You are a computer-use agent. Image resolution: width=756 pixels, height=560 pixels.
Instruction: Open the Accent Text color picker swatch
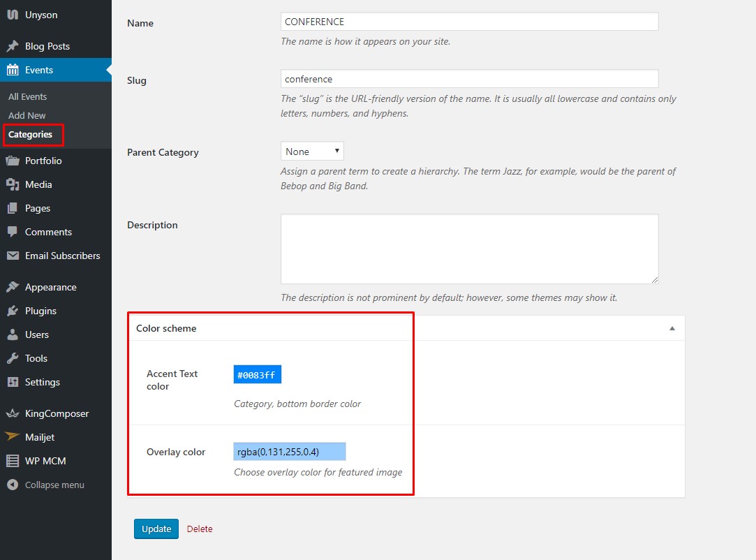coord(257,375)
